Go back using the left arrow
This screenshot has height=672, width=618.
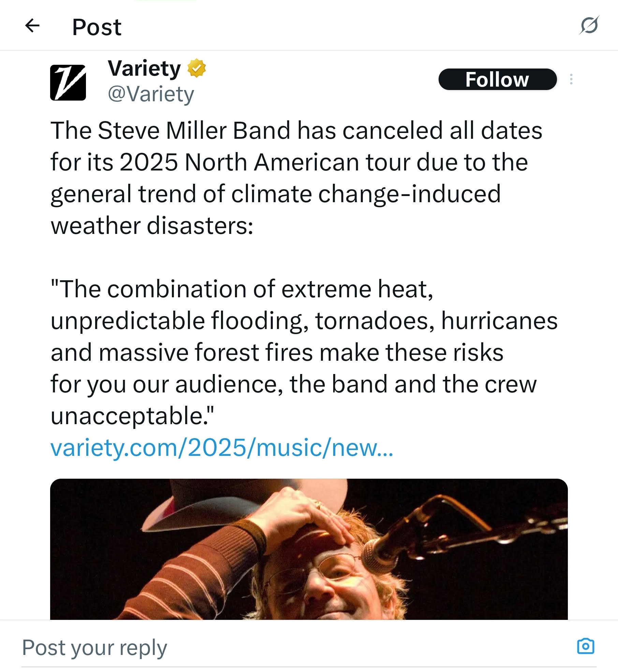pyautogui.click(x=32, y=26)
